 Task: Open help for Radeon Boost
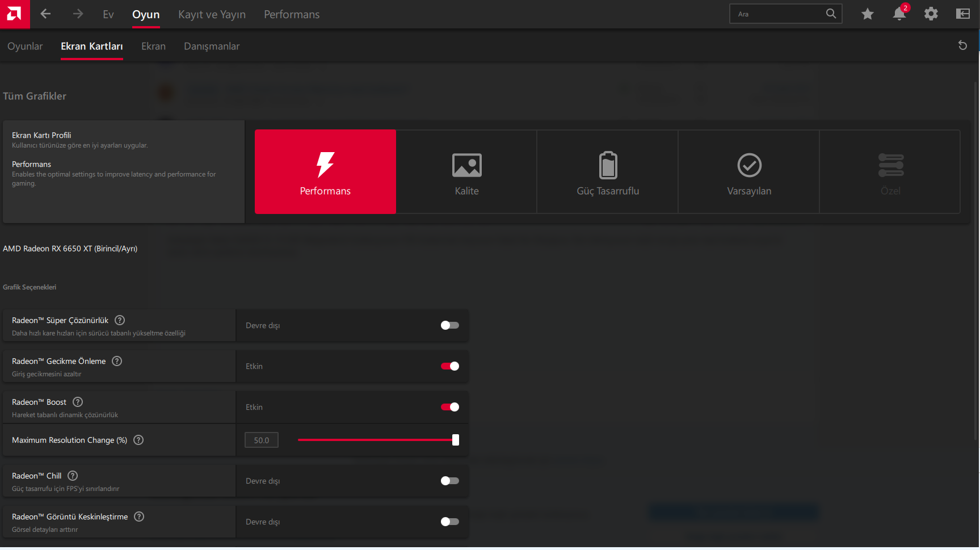(78, 402)
